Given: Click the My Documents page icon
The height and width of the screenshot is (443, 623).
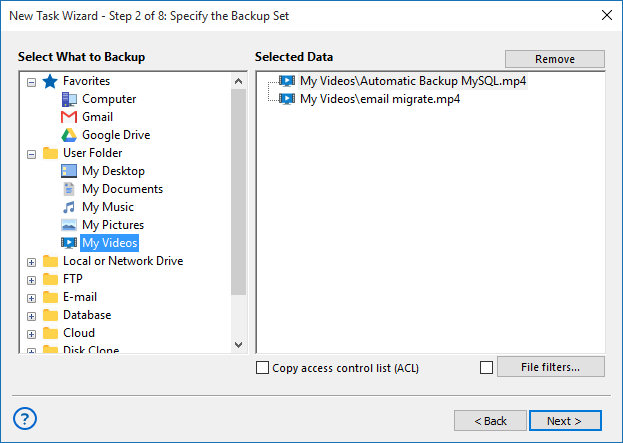Looking at the screenshot, I should pyautogui.click(x=69, y=189).
